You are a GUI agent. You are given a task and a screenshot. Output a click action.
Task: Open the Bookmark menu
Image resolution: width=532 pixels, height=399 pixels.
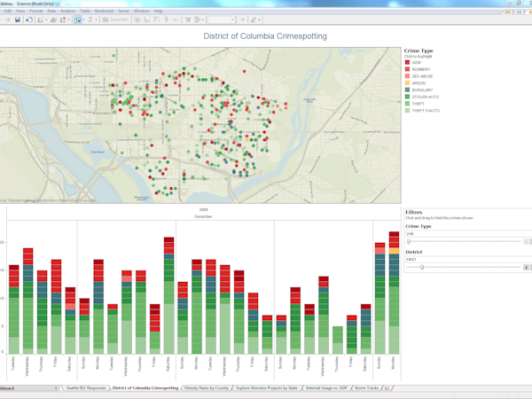point(102,11)
